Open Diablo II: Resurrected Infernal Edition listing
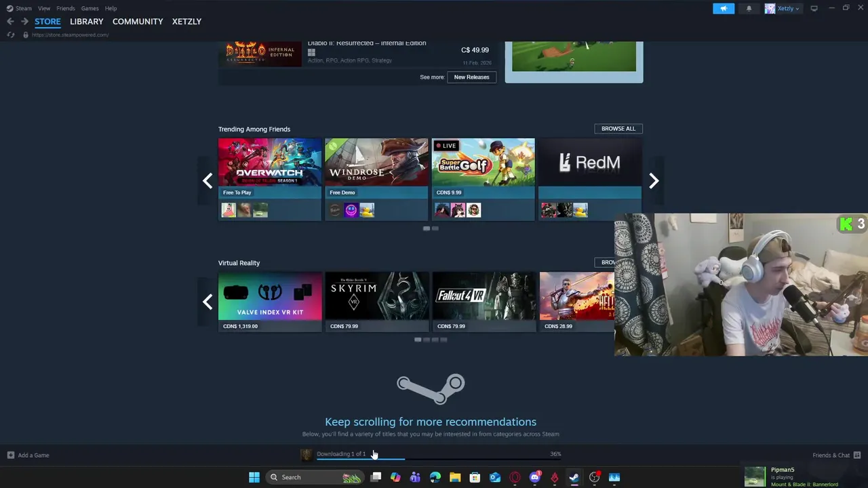The height and width of the screenshot is (488, 868). tap(357, 54)
